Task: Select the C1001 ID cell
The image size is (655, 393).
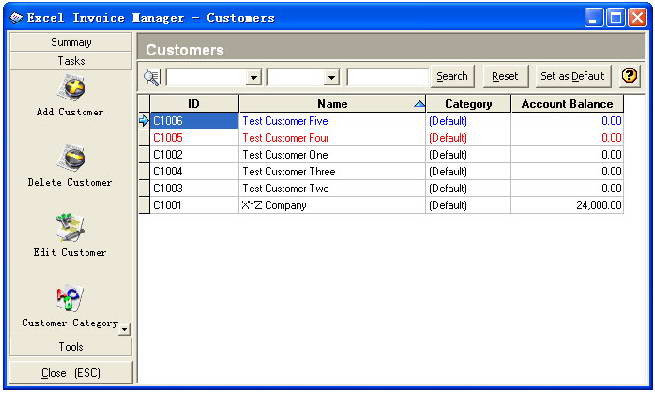Action: point(194,205)
